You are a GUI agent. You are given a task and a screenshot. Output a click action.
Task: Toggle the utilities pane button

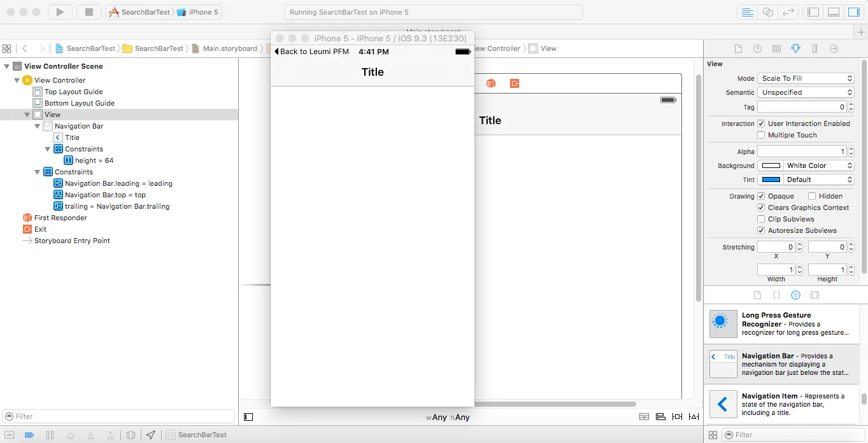point(853,12)
